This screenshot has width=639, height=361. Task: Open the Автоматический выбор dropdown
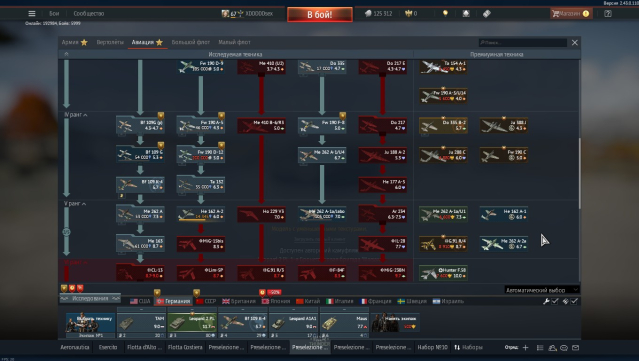coord(542,290)
